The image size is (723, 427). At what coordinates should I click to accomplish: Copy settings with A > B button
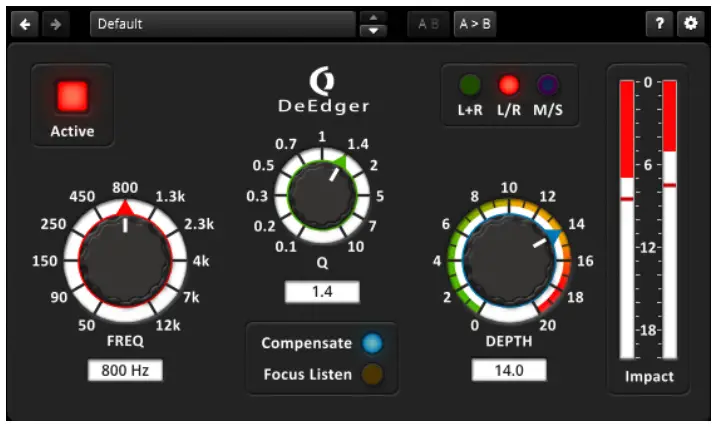coord(475,24)
